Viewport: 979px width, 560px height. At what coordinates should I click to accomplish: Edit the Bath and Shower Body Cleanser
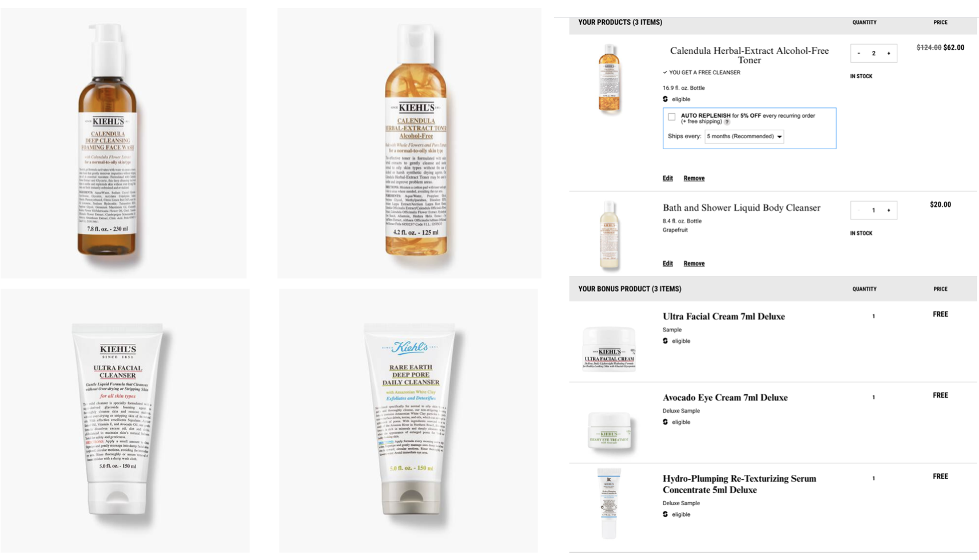[667, 263]
